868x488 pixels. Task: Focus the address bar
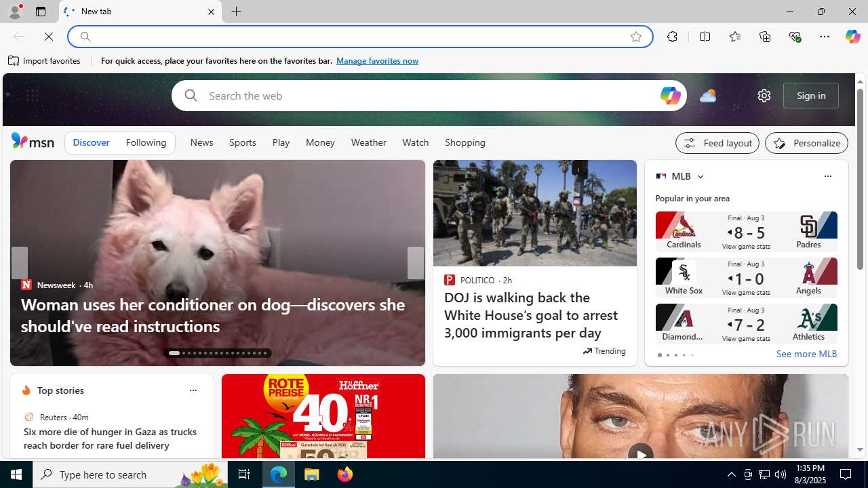click(359, 37)
